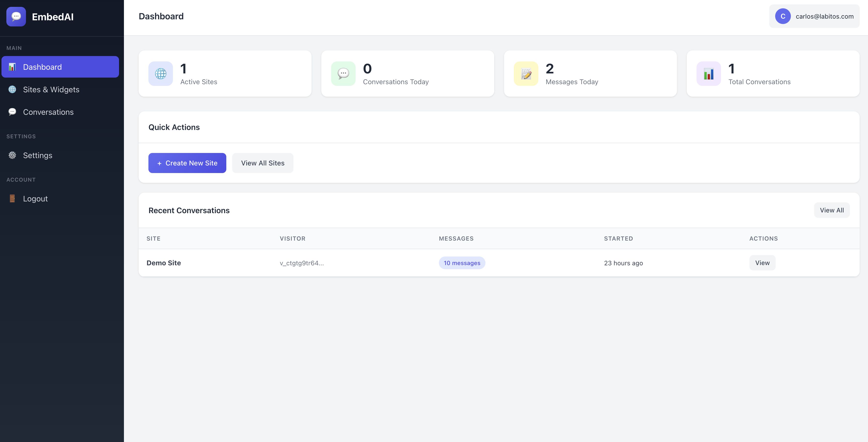Click the EmbedAI chat bubble logo icon
The image size is (868, 442).
point(16,16)
